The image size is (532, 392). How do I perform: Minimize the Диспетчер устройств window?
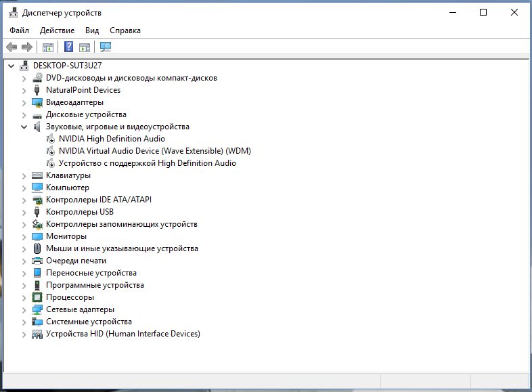(453, 13)
